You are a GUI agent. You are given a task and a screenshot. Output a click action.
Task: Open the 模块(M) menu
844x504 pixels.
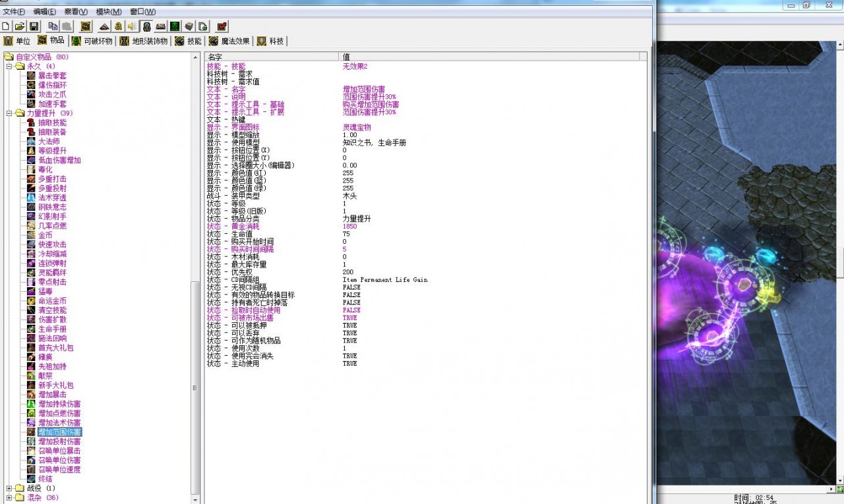[x=108, y=12]
